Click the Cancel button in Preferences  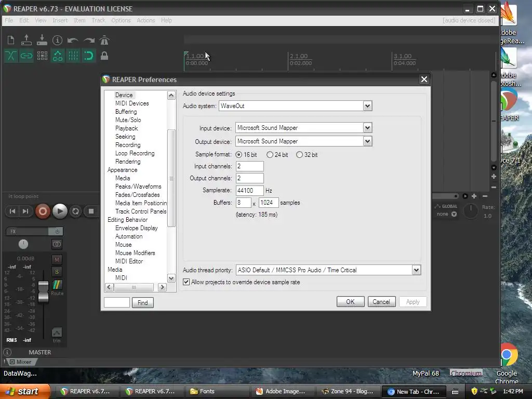pos(381,302)
